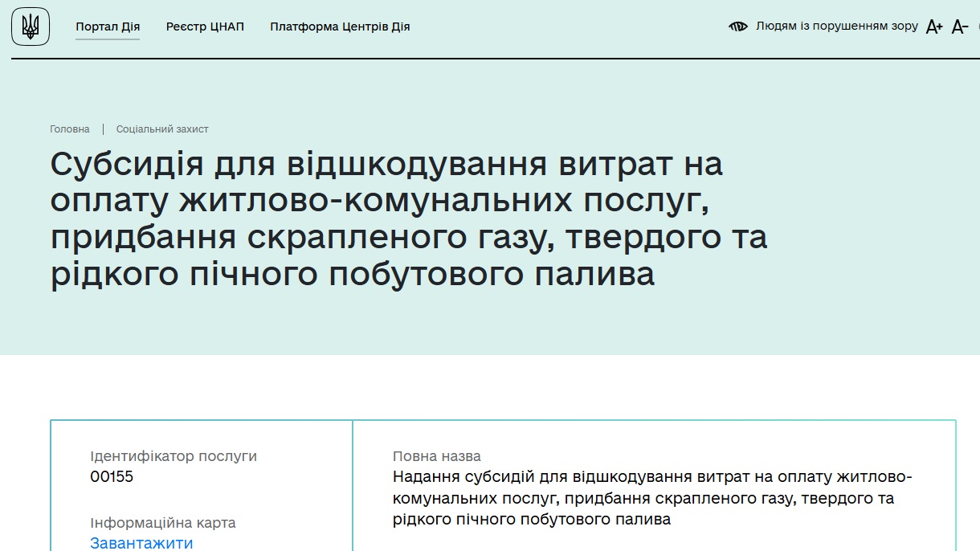
Task: Download the information card via Завантажити
Action: tap(141, 543)
